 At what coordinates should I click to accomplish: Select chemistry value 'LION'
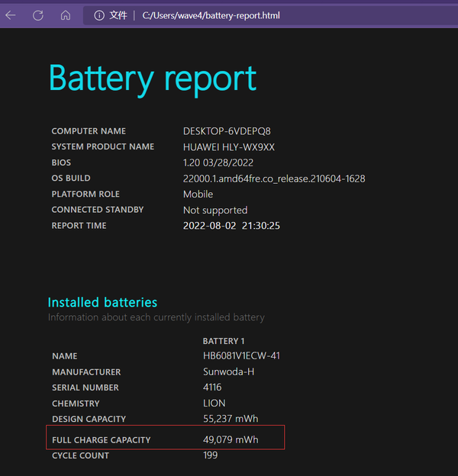(x=214, y=403)
